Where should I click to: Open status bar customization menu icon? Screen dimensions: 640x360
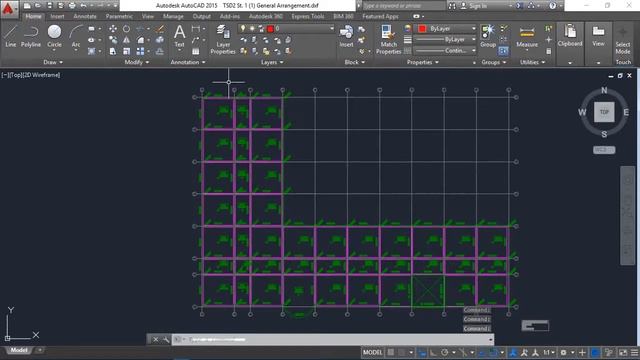(x=635, y=352)
